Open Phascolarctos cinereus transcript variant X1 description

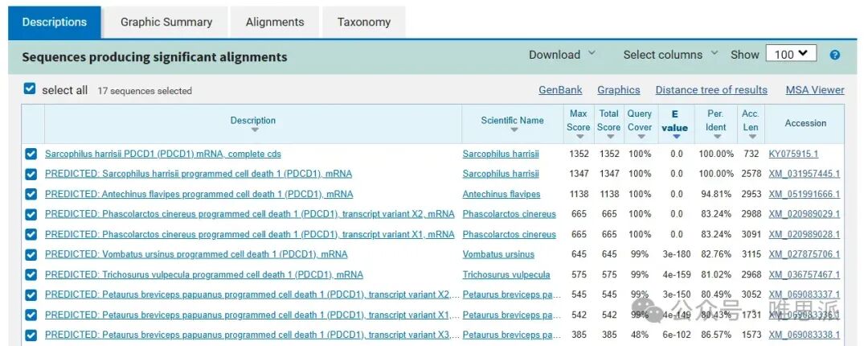[250, 234]
